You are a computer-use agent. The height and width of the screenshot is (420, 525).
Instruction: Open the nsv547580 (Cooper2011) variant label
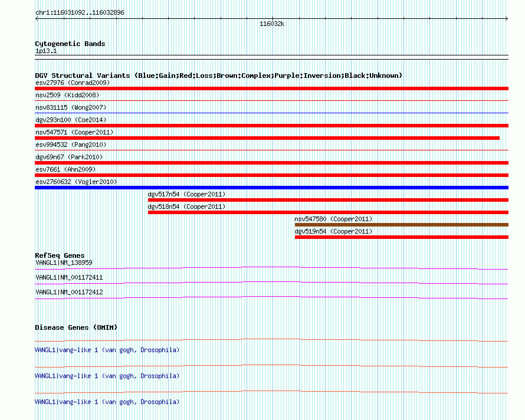[x=333, y=219]
